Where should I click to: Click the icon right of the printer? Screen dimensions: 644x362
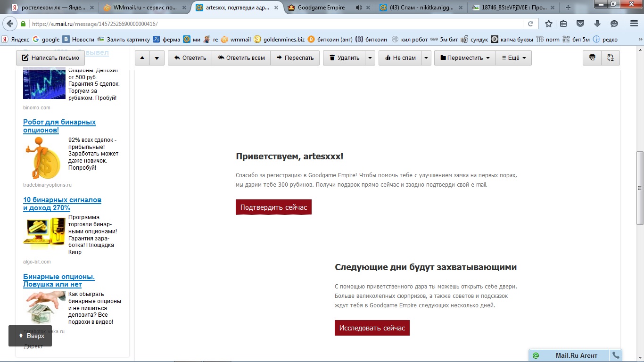pyautogui.click(x=611, y=58)
